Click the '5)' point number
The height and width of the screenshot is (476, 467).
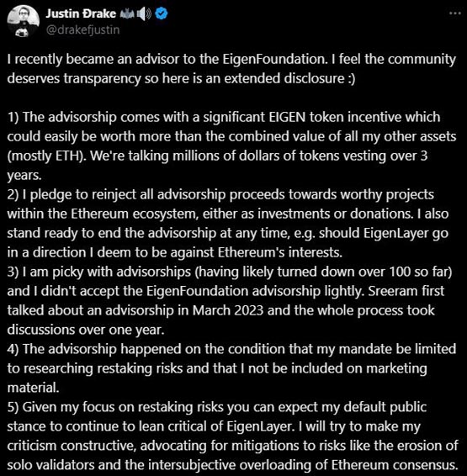pyautogui.click(x=13, y=407)
